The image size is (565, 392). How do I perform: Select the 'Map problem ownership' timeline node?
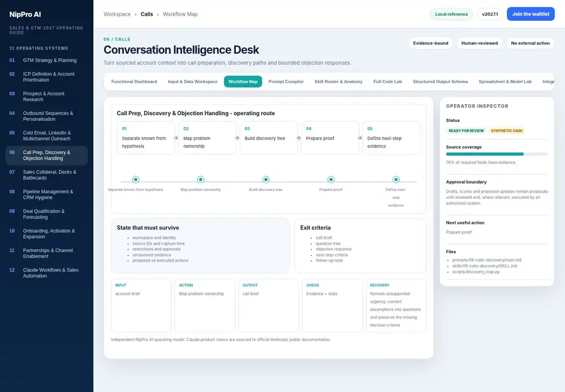click(201, 180)
